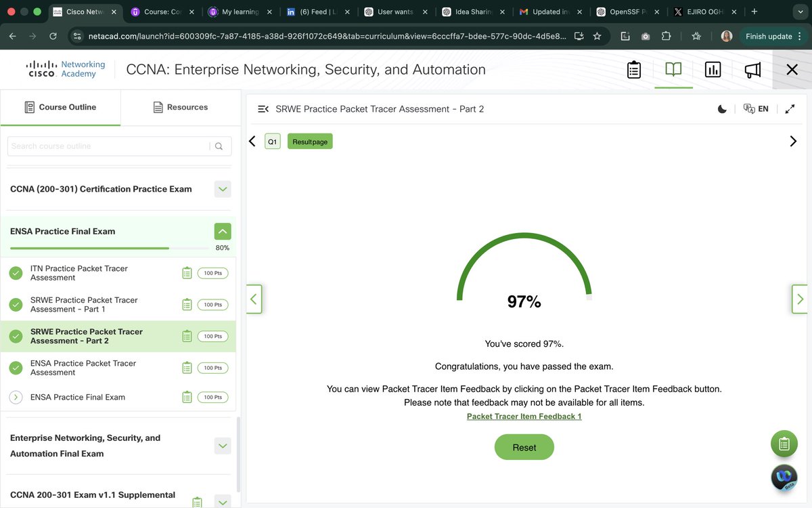Collapse the sidebar with the menu icon

point(263,109)
